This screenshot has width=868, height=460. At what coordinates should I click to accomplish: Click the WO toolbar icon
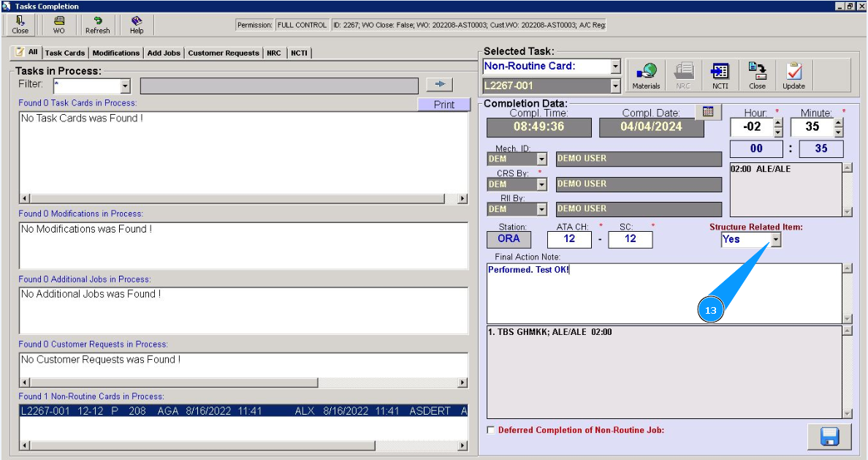coord(59,25)
